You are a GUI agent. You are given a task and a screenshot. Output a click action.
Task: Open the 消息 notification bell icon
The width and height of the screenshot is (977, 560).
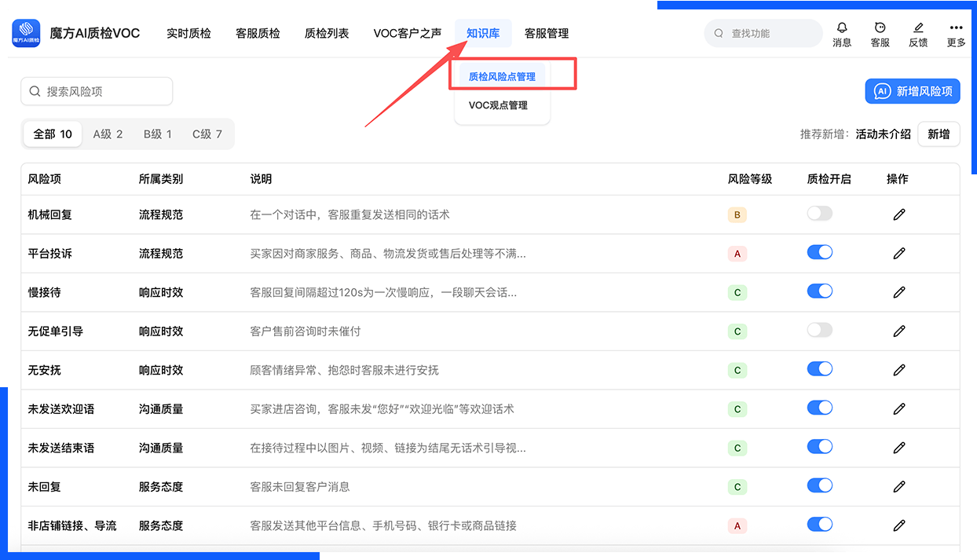point(842,28)
